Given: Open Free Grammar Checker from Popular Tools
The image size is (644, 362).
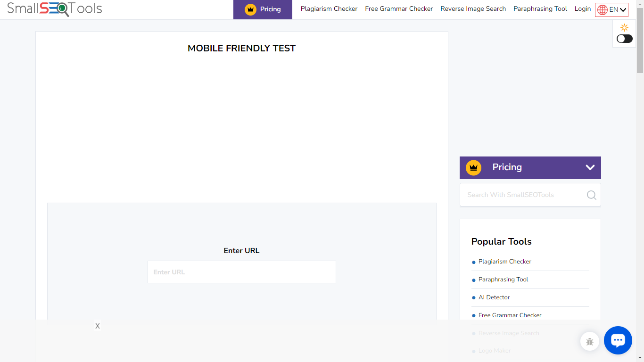Looking at the screenshot, I should 510,315.
